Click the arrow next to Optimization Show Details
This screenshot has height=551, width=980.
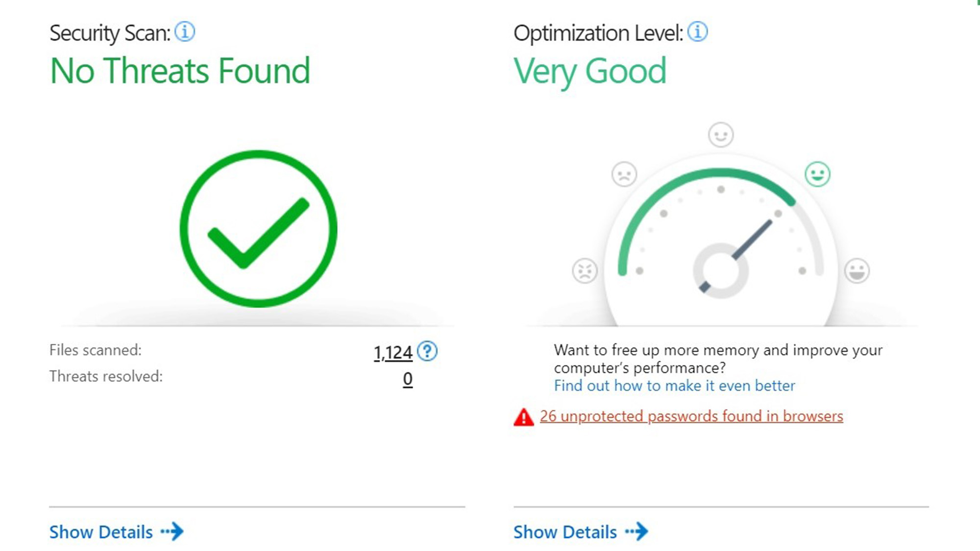click(x=637, y=531)
